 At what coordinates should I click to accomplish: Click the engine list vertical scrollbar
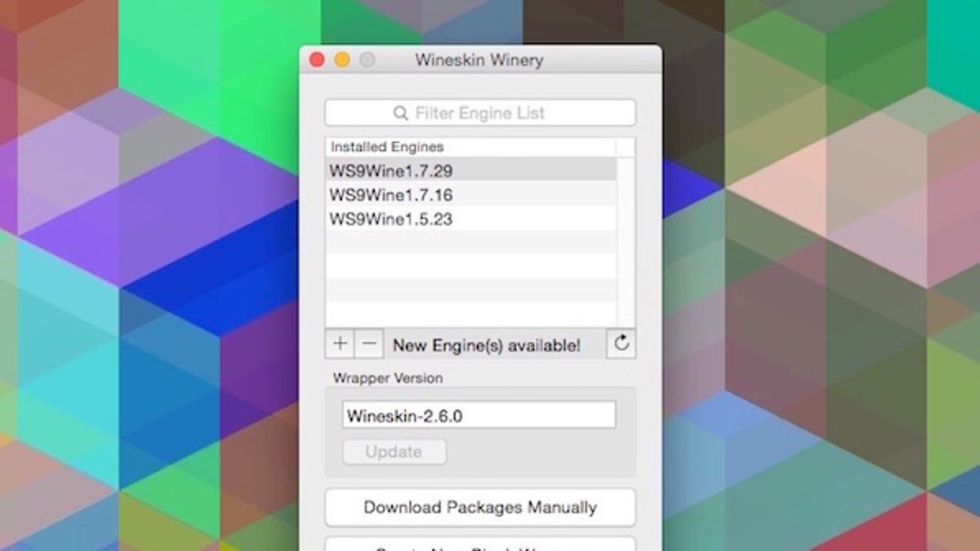tap(626, 242)
